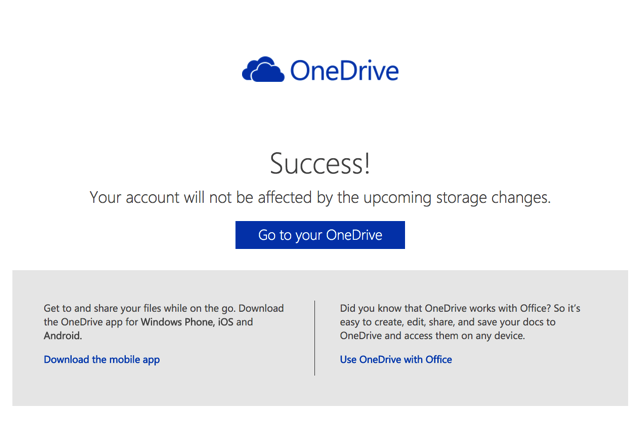Follow the Download the mobile app link

[x=102, y=360]
